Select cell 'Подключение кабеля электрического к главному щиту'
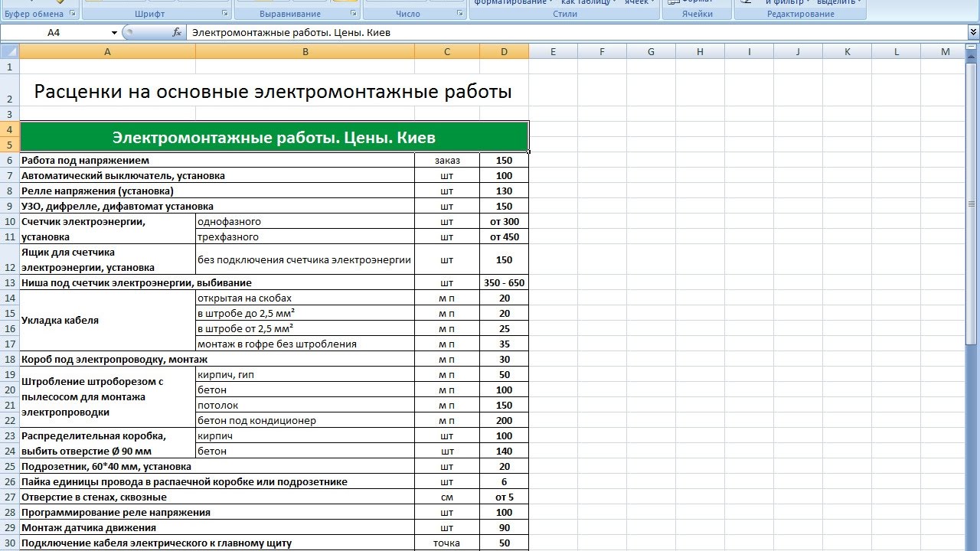980x551 pixels. coord(217,543)
